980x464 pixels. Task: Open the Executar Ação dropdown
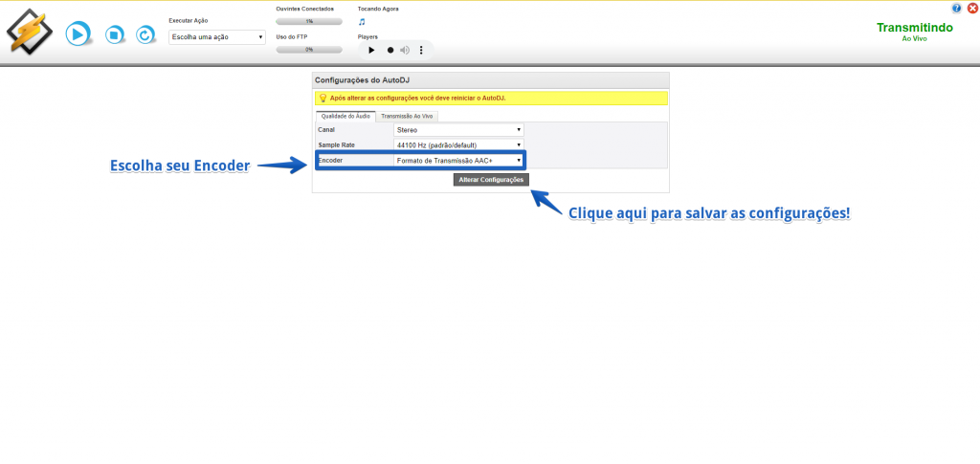(x=217, y=37)
